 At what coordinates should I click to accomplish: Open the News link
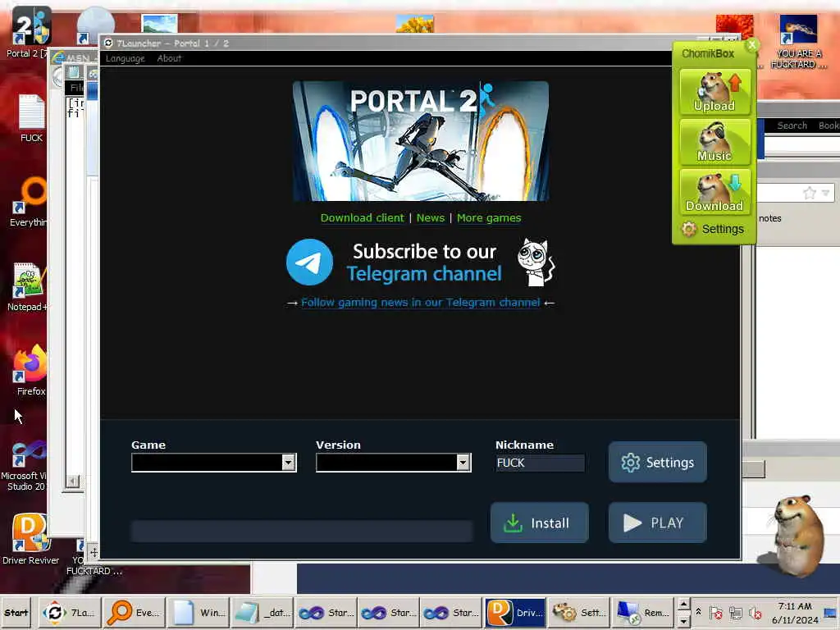(430, 218)
